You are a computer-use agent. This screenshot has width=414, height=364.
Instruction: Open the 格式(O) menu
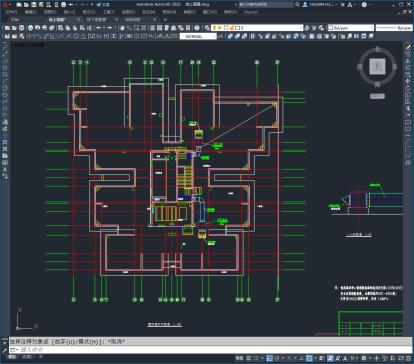pyautogui.click(x=89, y=12)
